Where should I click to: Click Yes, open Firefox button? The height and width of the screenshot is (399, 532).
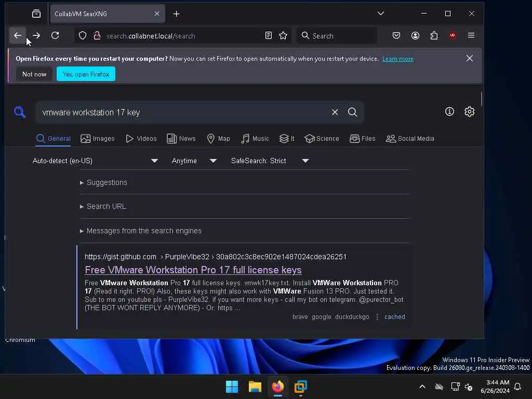tap(86, 74)
